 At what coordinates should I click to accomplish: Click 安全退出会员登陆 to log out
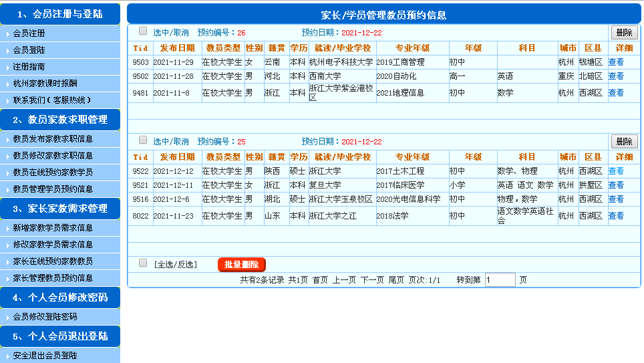pos(45,356)
